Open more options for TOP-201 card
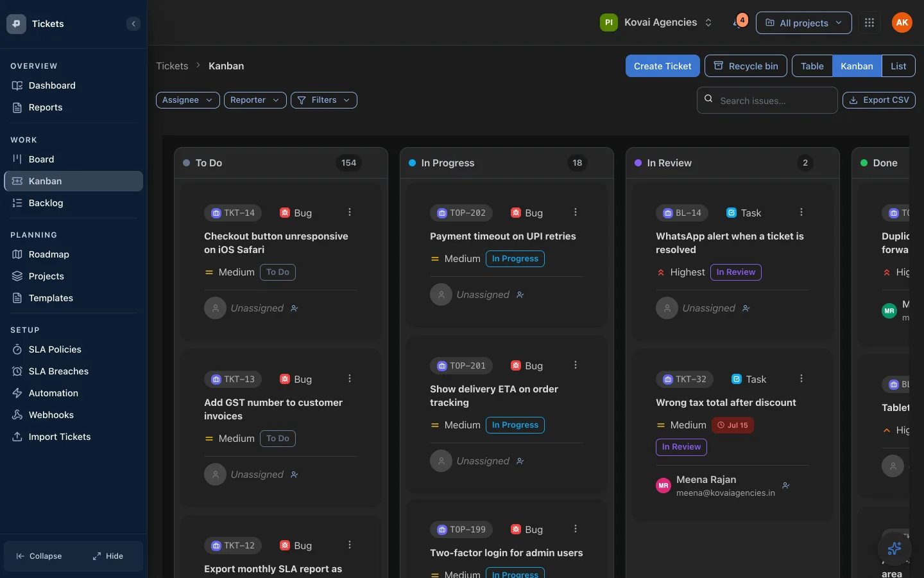This screenshot has height=578, width=924. [576, 365]
